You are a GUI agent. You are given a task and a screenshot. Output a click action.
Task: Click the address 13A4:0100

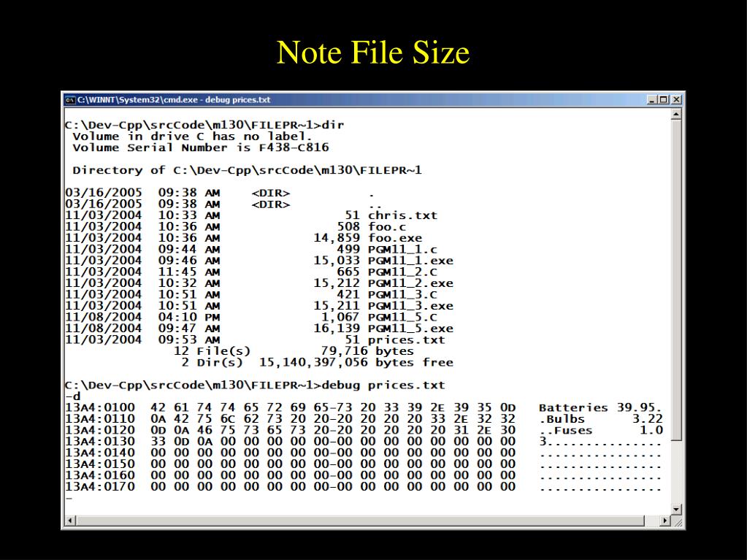coord(100,408)
